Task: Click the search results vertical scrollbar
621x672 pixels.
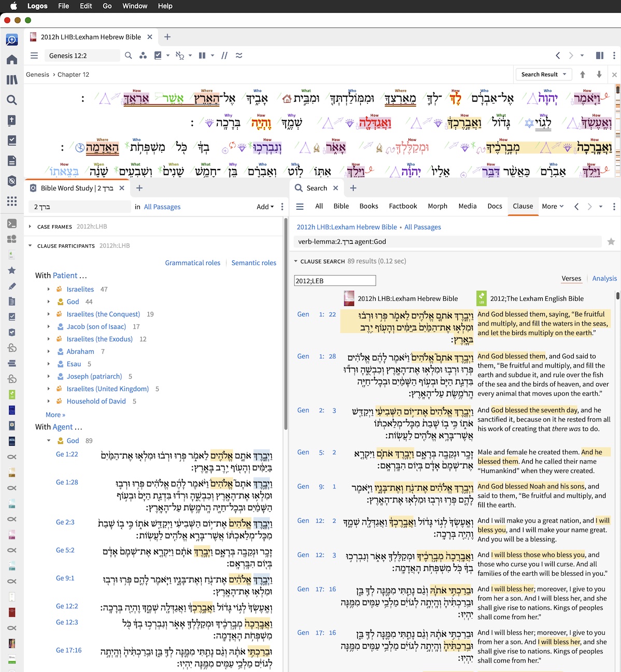Action: [x=617, y=296]
